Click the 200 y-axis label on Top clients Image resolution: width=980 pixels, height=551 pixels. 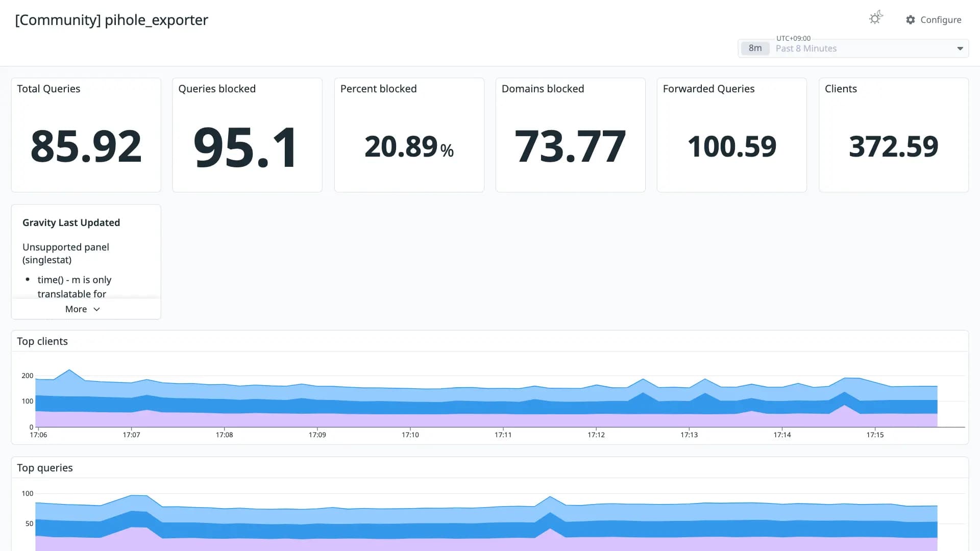[x=27, y=375]
